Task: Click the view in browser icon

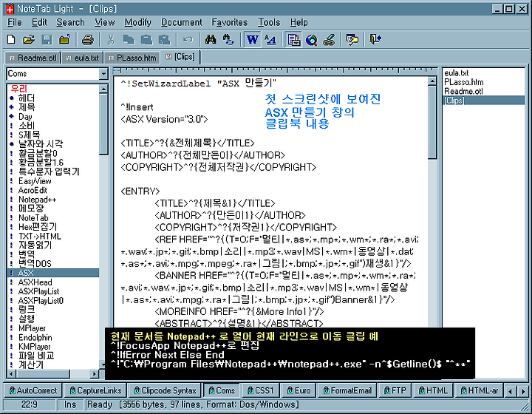Action: pyautogui.click(x=311, y=40)
